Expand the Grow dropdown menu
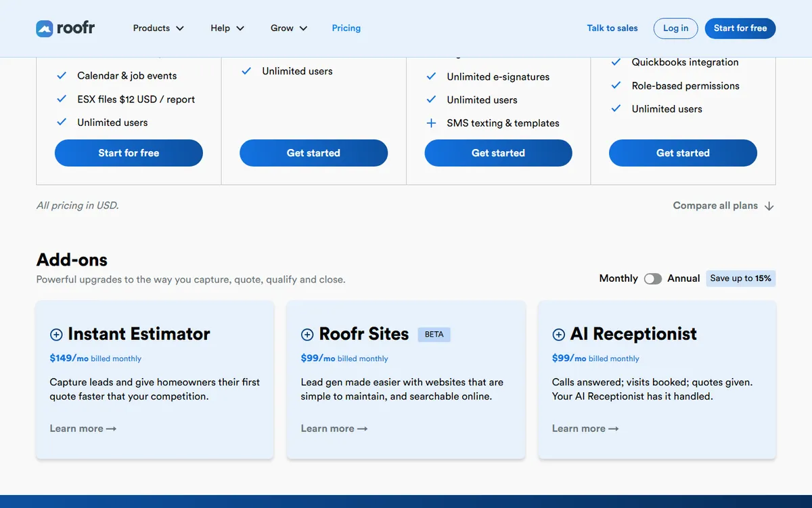Screen dimensions: 812x508 click(289, 28)
